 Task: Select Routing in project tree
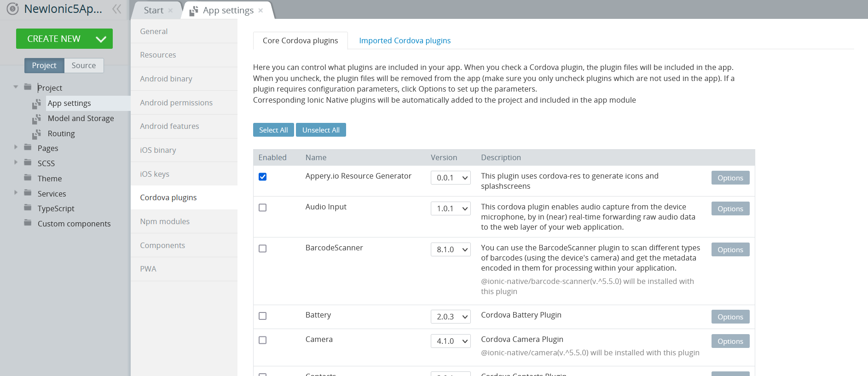click(x=61, y=133)
